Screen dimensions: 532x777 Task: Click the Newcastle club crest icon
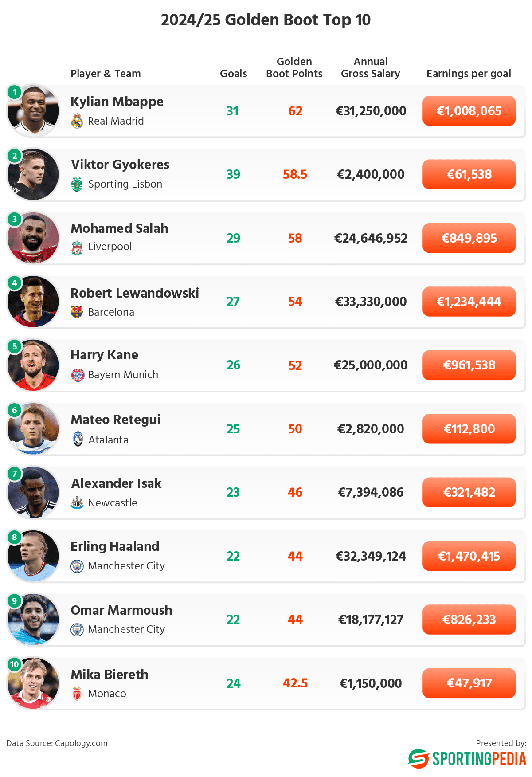[77, 503]
